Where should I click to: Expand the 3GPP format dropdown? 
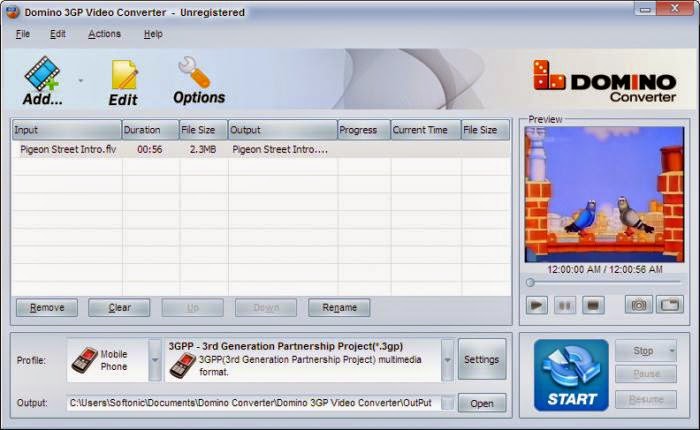[x=447, y=360]
